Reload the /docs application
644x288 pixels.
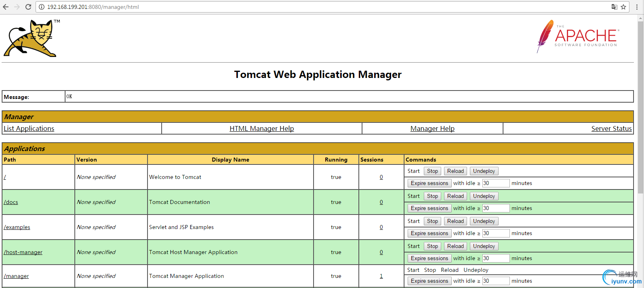(x=455, y=196)
